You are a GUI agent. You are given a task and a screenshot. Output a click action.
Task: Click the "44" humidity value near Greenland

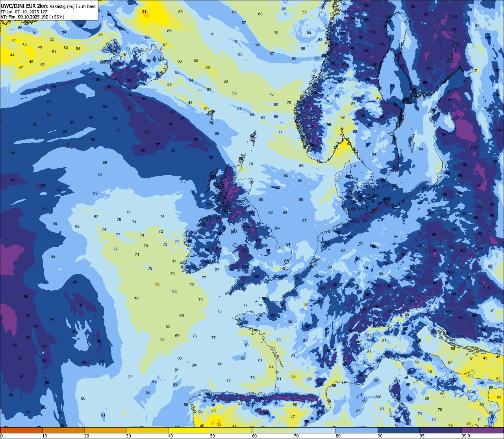coord(12,55)
